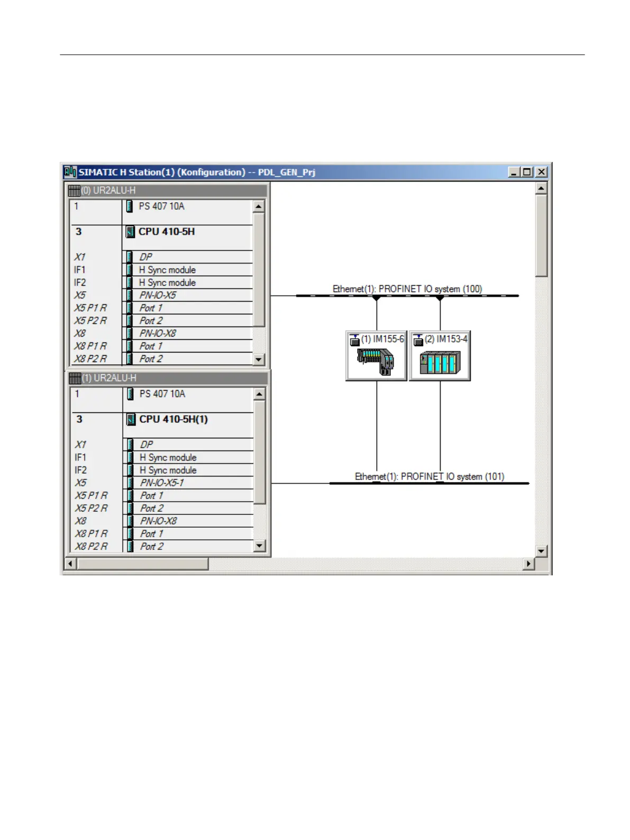
Task: Click the rack icon beside (0) UR2ALU-H
Action: point(74,191)
